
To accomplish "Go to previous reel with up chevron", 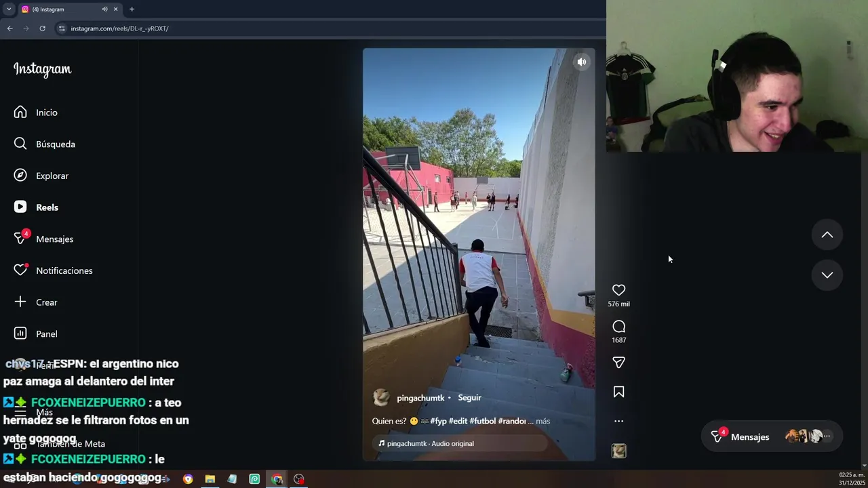I will pos(827,235).
